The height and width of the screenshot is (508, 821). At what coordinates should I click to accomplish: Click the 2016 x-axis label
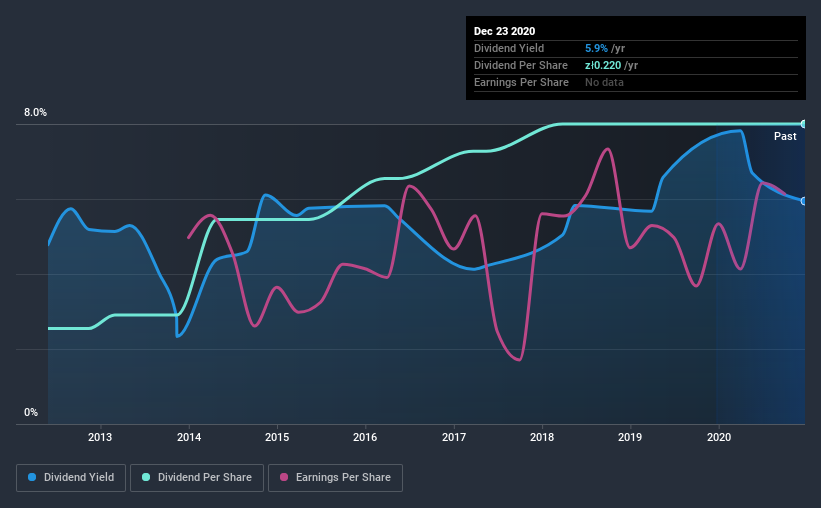click(x=365, y=437)
